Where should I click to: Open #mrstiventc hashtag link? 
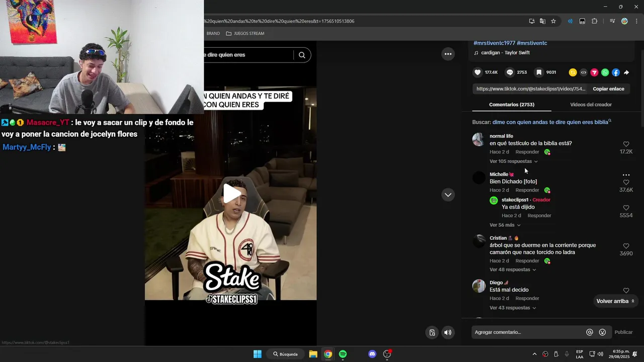(532, 43)
